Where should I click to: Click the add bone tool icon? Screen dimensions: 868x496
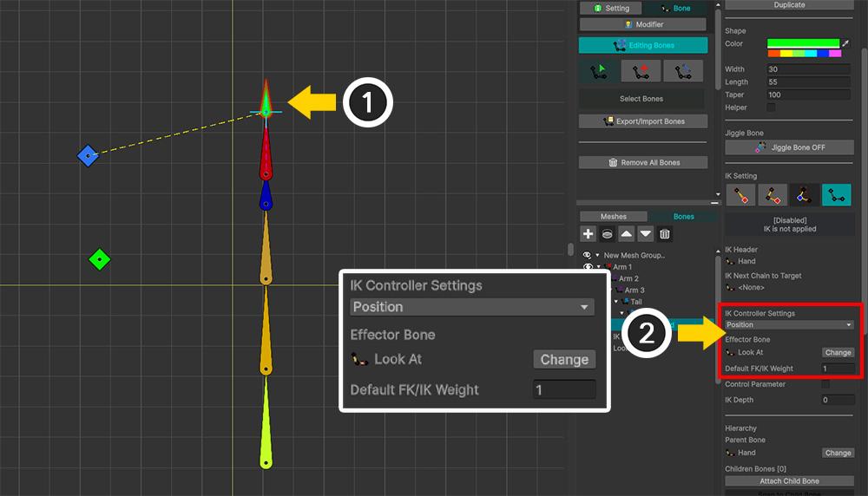[x=642, y=71]
